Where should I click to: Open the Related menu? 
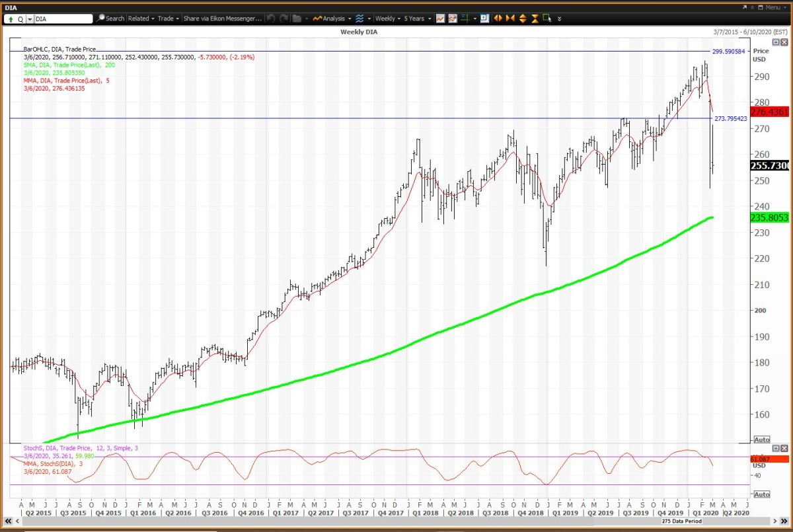click(x=141, y=19)
